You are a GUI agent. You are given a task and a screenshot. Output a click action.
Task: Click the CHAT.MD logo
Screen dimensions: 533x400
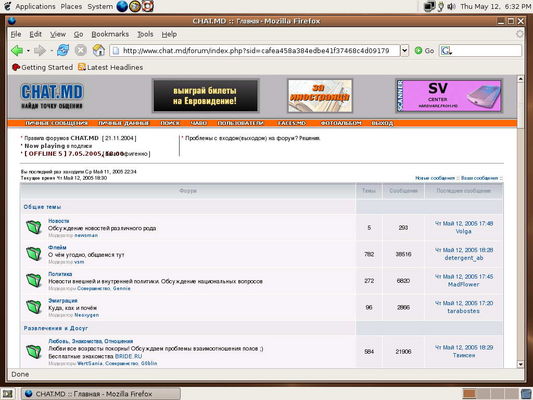[52, 97]
